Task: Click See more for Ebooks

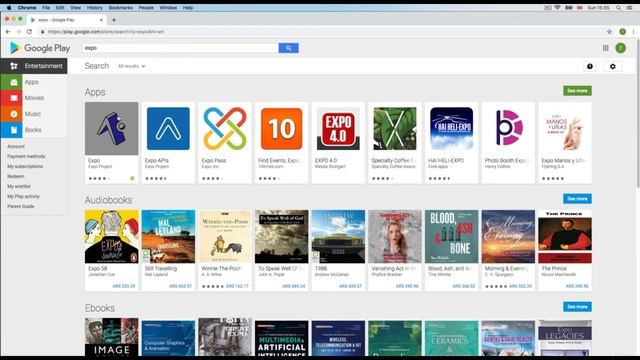Action: click(x=577, y=307)
